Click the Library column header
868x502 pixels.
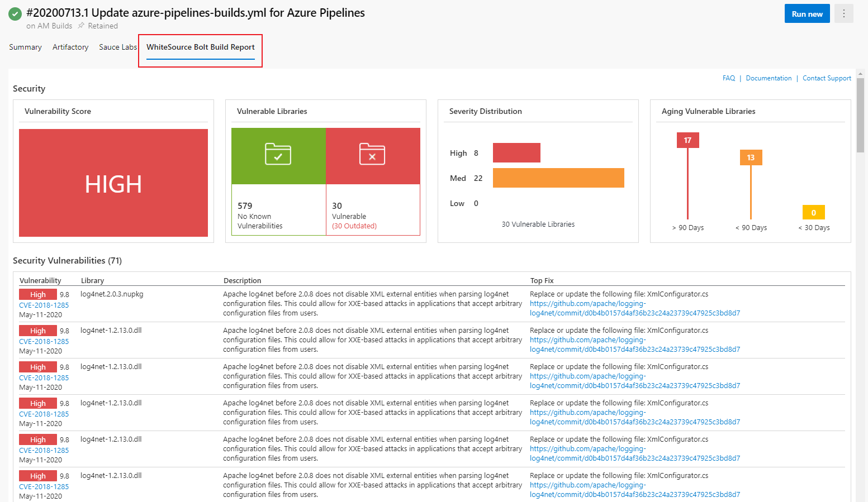[x=93, y=280]
